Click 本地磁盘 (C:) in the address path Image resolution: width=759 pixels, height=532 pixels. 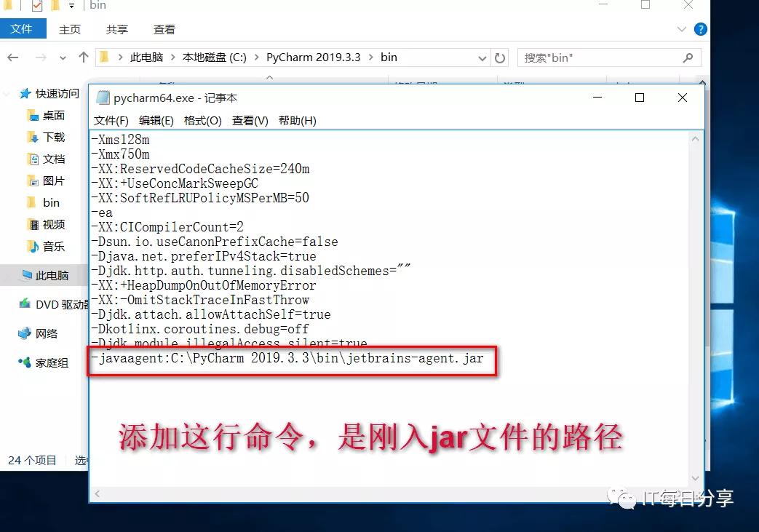pos(214,57)
